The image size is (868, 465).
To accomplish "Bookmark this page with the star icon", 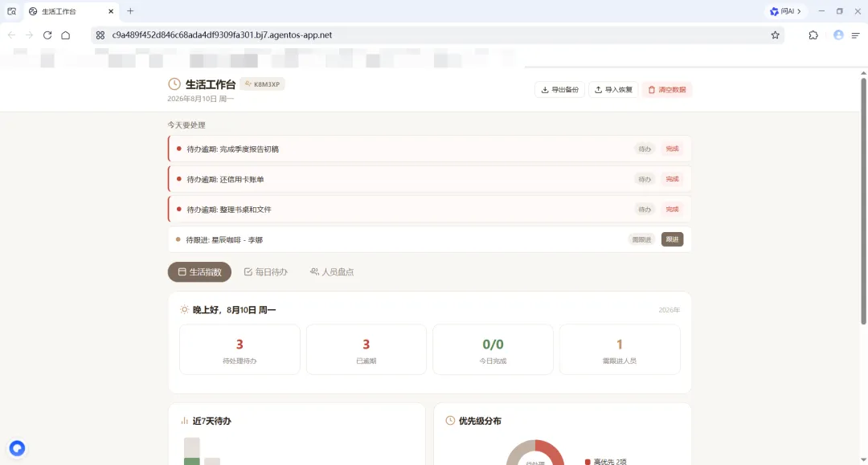I will (x=775, y=35).
